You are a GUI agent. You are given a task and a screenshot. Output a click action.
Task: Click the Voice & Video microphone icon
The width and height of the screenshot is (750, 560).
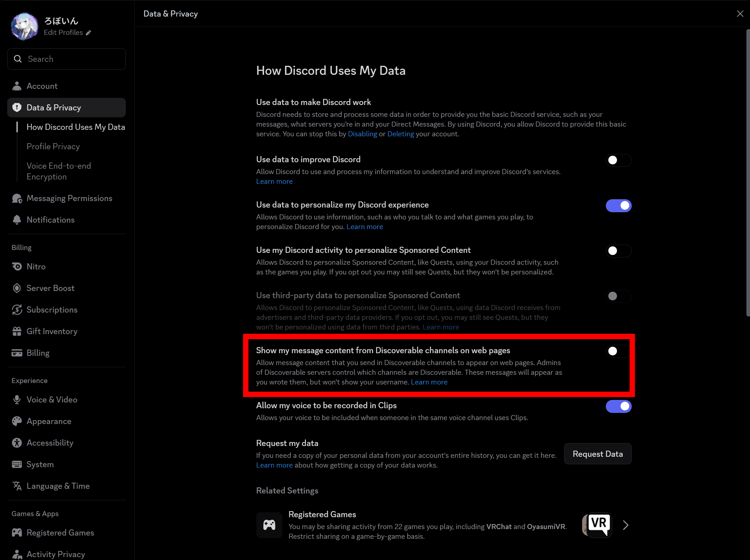pos(17,400)
